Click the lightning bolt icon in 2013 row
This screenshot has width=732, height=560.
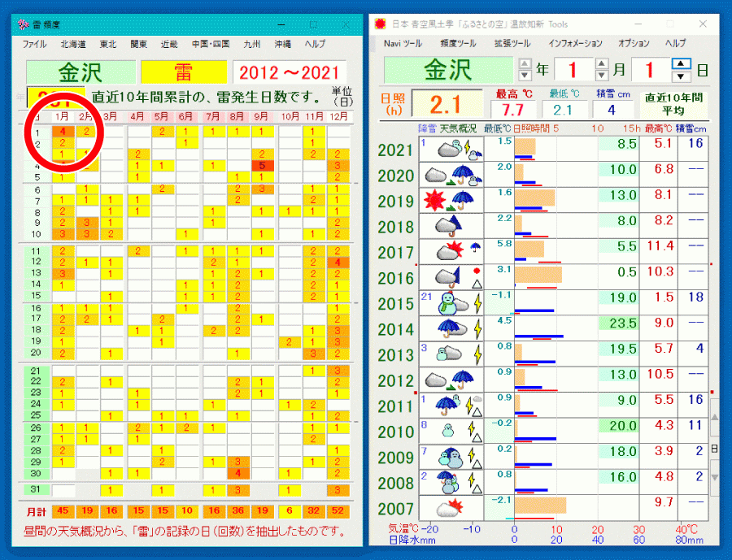(477, 354)
